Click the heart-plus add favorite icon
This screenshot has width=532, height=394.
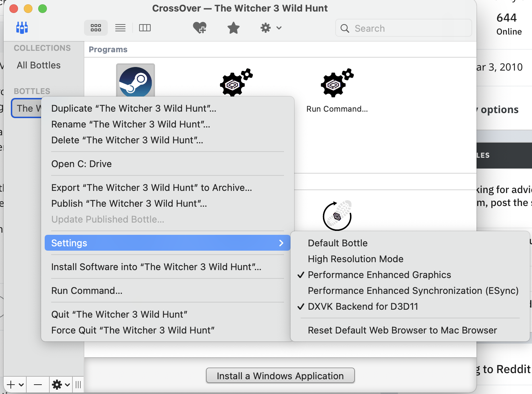200,28
